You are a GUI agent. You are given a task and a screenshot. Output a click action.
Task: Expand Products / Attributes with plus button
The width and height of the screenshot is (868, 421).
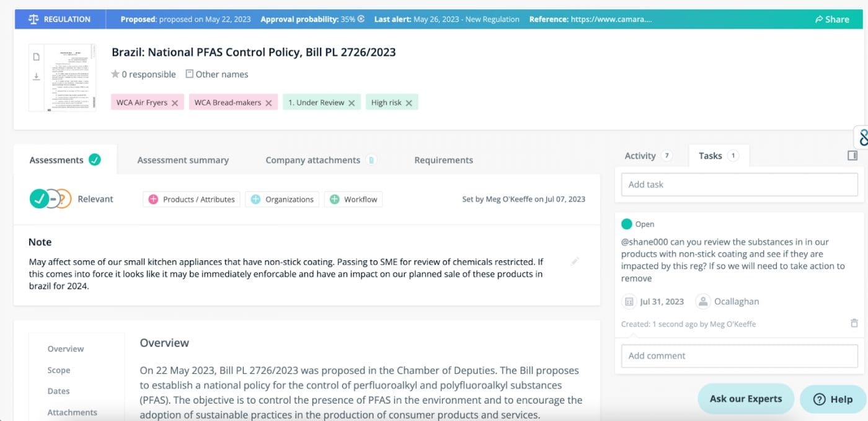pos(153,200)
